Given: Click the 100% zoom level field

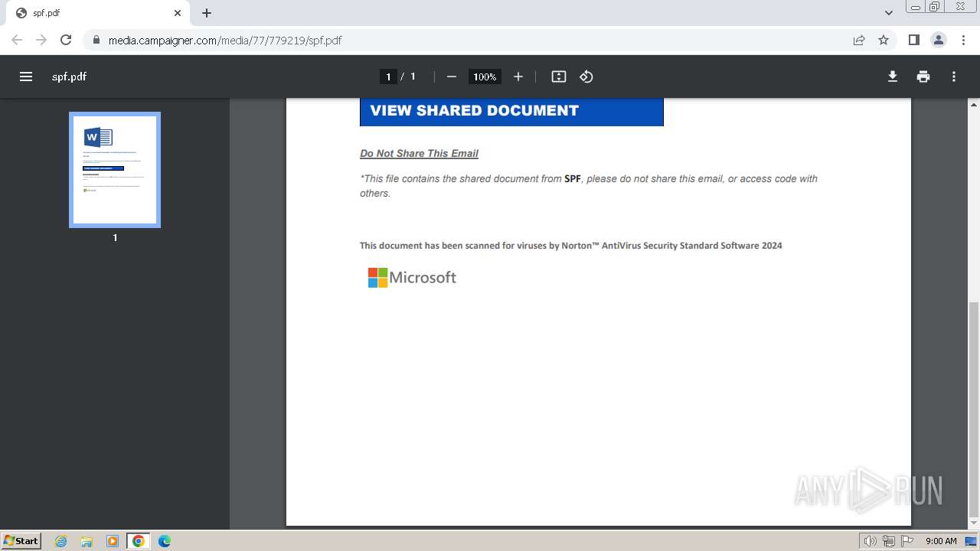Looking at the screenshot, I should (485, 77).
